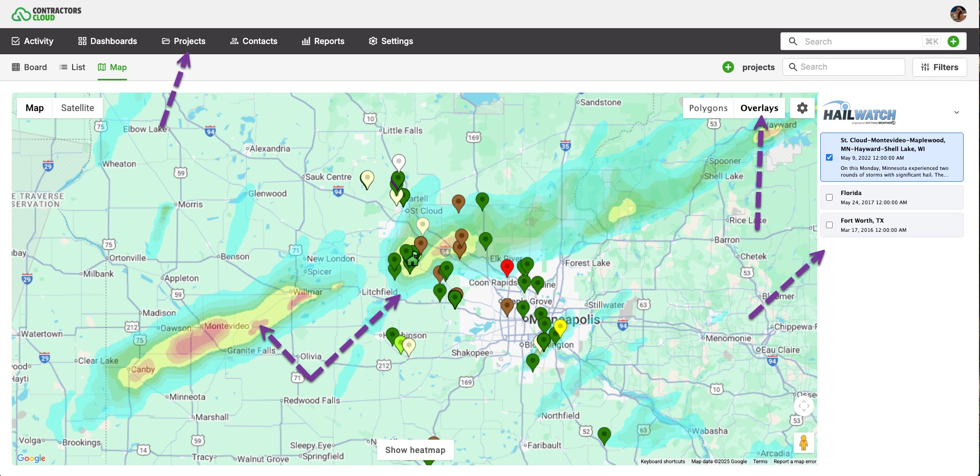
Task: Select the Map view tab
Action: click(112, 67)
